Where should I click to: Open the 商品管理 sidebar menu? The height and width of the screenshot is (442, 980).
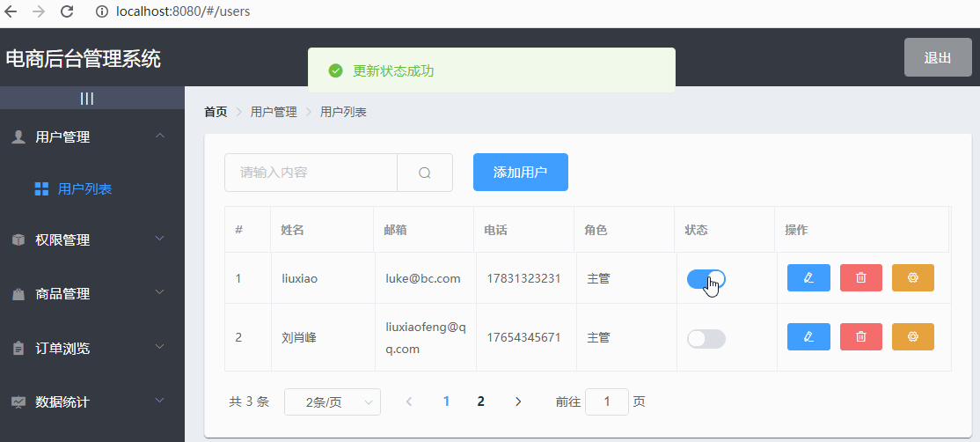92,294
